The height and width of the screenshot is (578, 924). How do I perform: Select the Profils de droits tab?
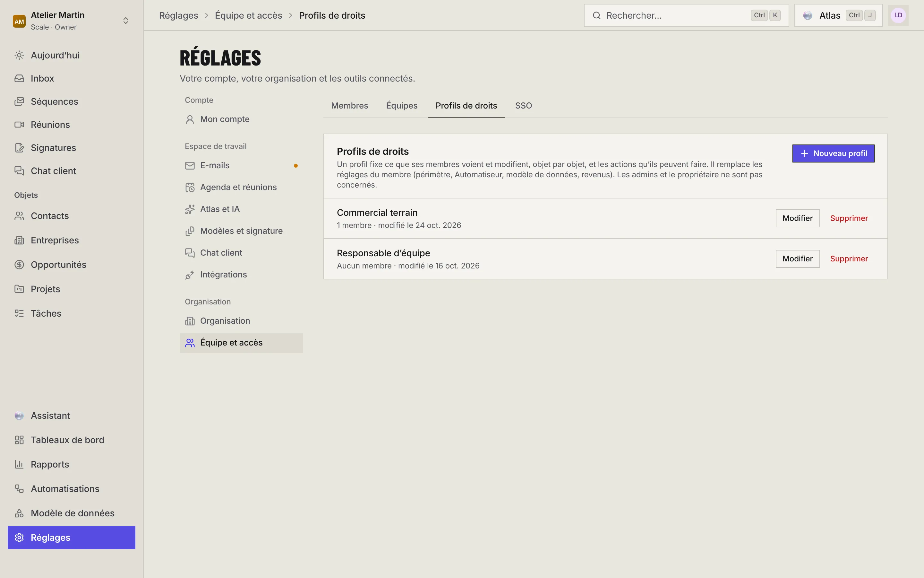tap(466, 106)
